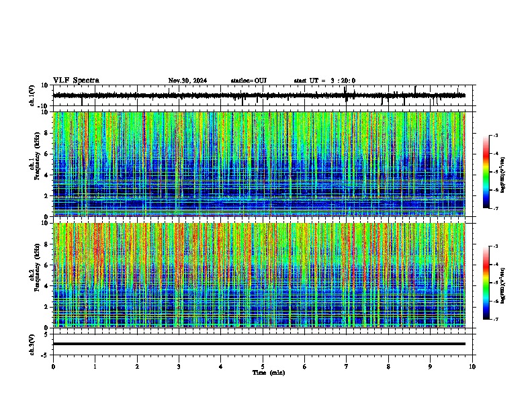Click the ch.1 color scale bar
The width and height of the screenshot is (532, 411).
486,172
